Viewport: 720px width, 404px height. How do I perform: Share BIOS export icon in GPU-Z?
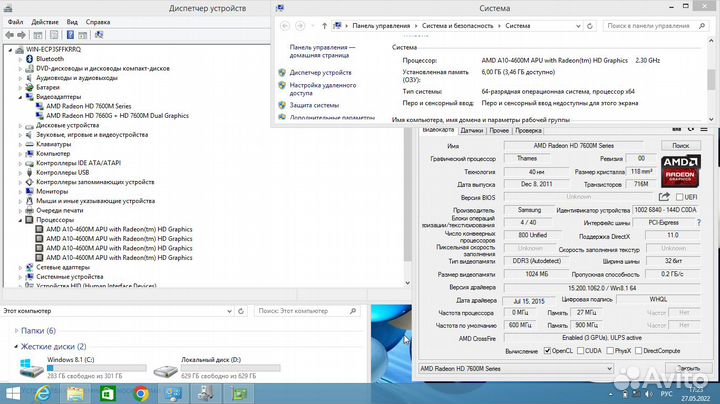tap(664, 197)
